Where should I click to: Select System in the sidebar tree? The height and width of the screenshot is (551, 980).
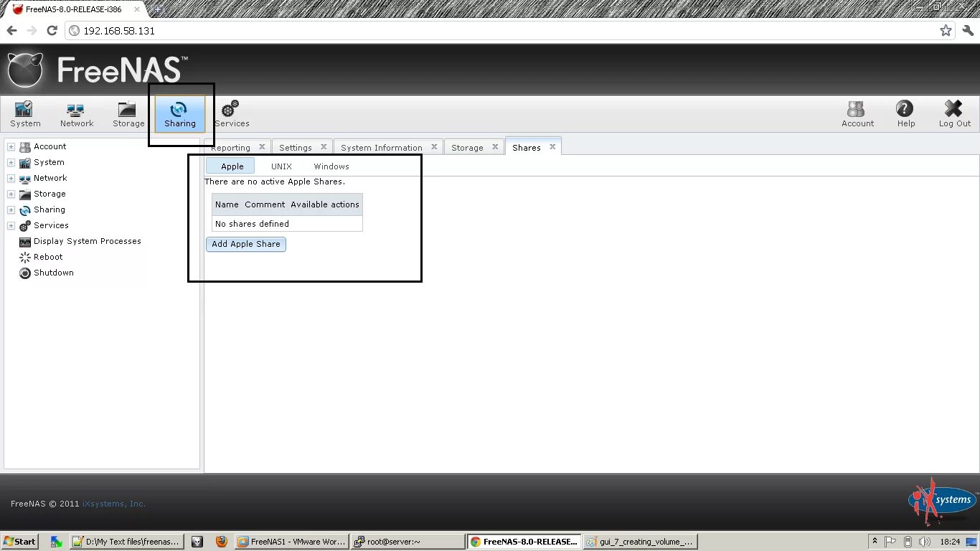(x=49, y=162)
